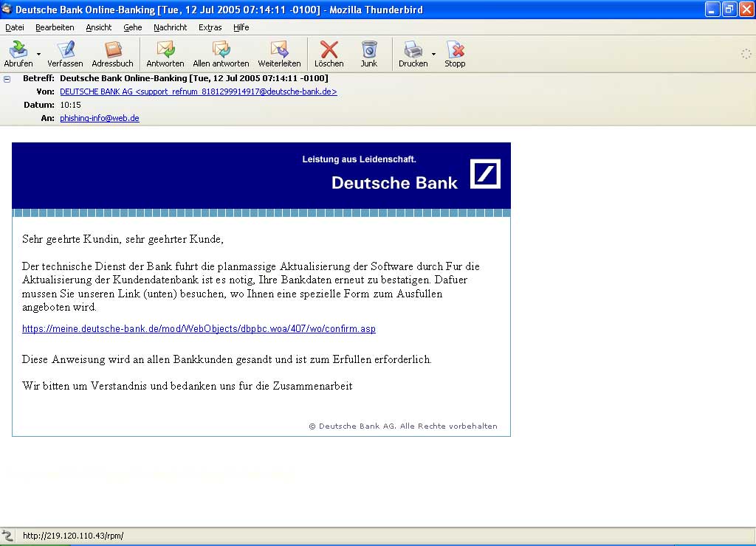
Task: Open the Drucken dropdown arrow
Action: click(433, 54)
